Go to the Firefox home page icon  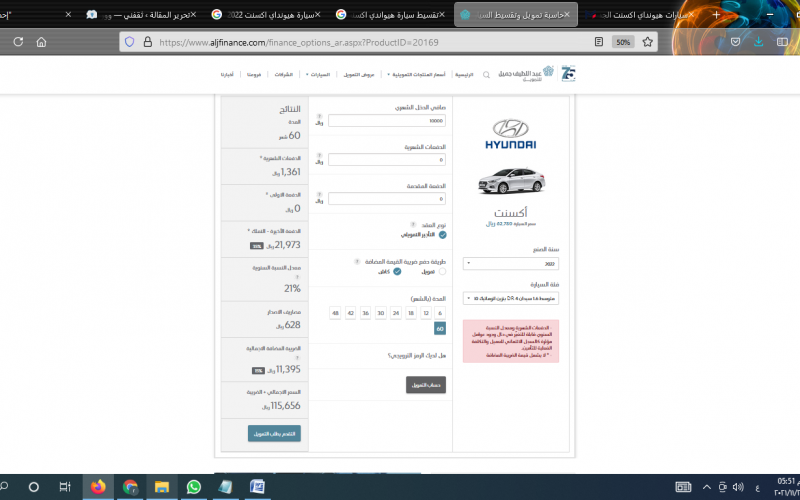click(41, 42)
